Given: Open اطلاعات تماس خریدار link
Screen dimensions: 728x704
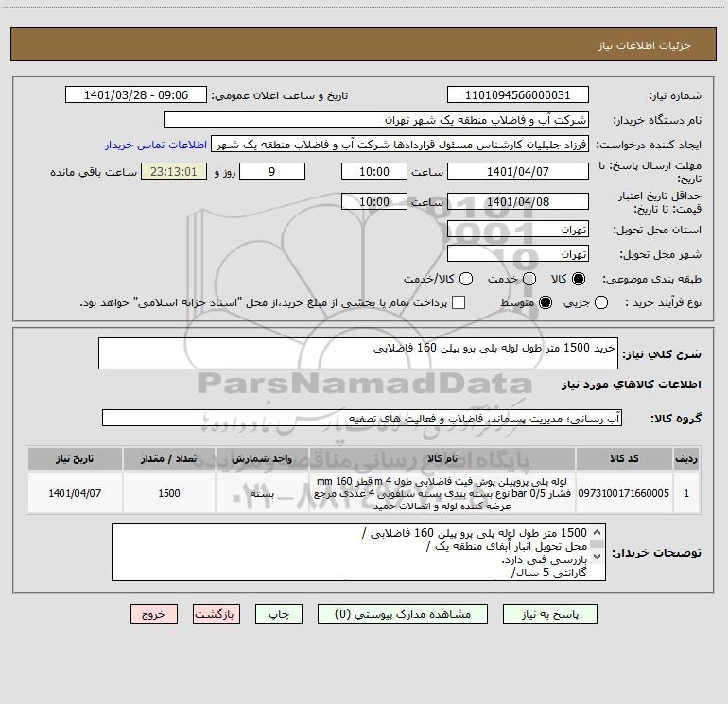Looking at the screenshot, I should pos(156,145).
